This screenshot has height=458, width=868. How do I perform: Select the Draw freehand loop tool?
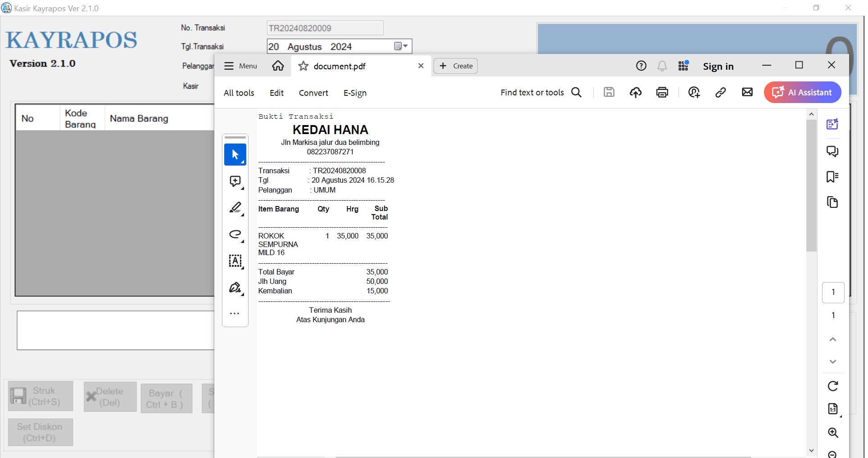(x=235, y=234)
